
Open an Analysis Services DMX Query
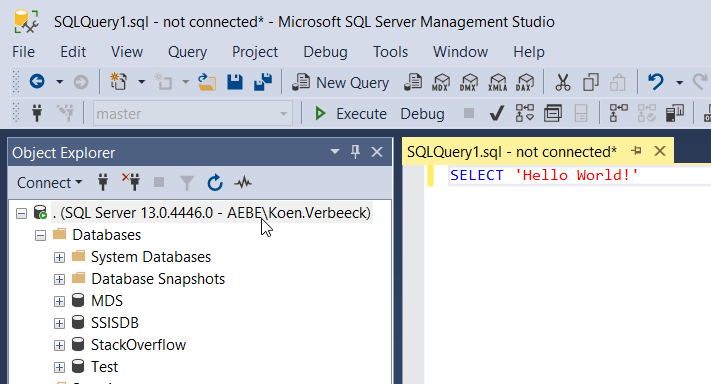pos(469,82)
